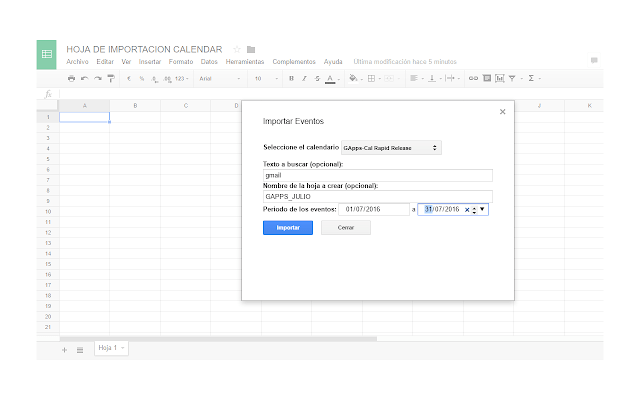Viewport: 640px width, 400px height.
Task: Insert a link using the toolbar
Action: pos(473,78)
